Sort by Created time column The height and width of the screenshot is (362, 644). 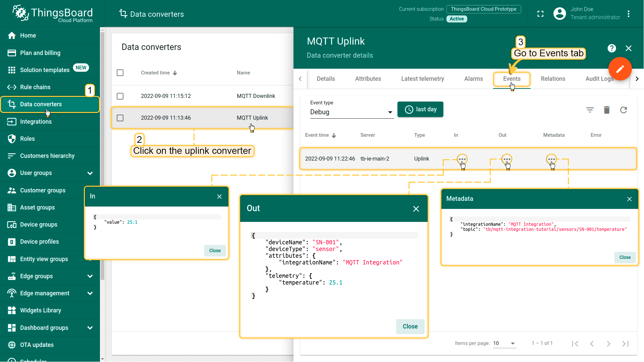[159, 73]
